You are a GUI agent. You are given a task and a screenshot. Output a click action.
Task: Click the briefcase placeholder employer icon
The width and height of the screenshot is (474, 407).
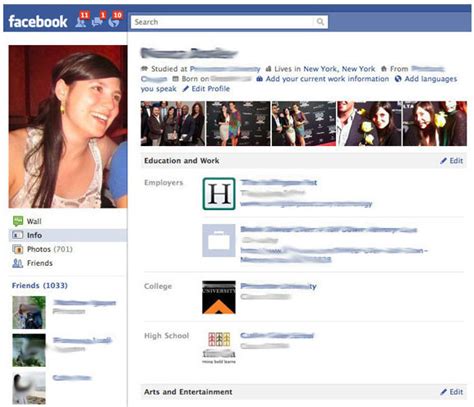[x=219, y=240]
